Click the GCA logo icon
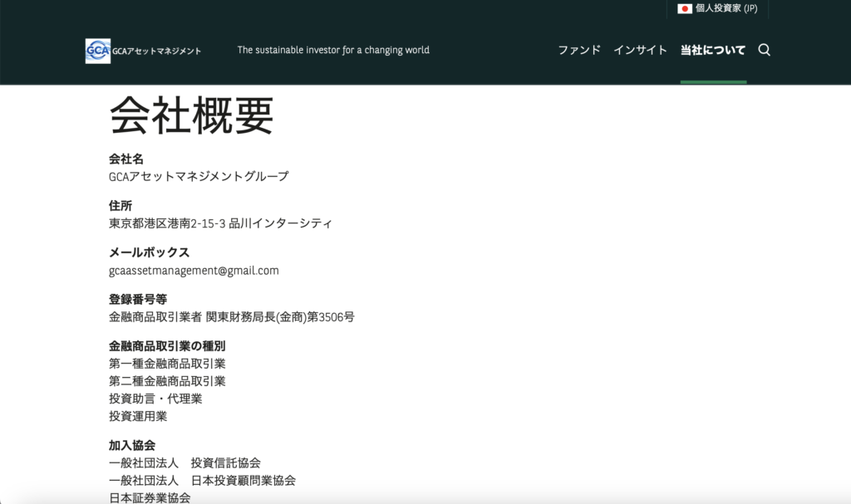Image resolution: width=851 pixels, height=504 pixels. coord(98,51)
